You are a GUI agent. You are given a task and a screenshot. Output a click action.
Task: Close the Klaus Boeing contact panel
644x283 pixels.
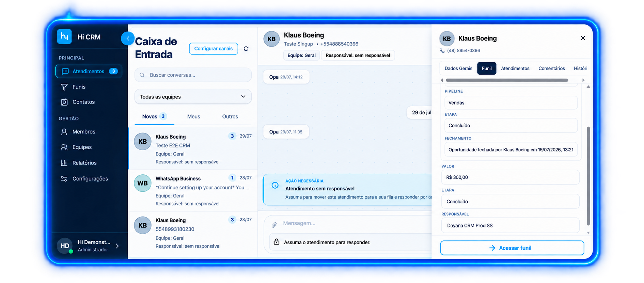(583, 38)
